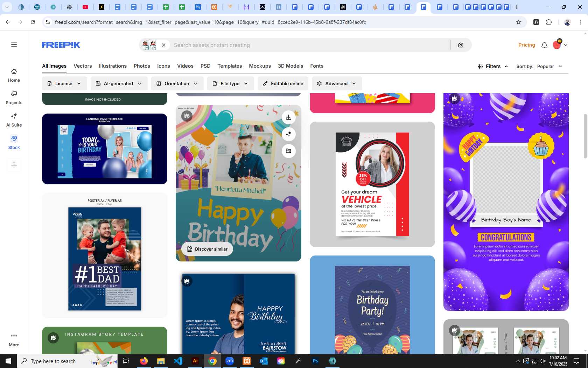
Task: Click AI edit sparkle icon on birthday card
Action: point(288,134)
